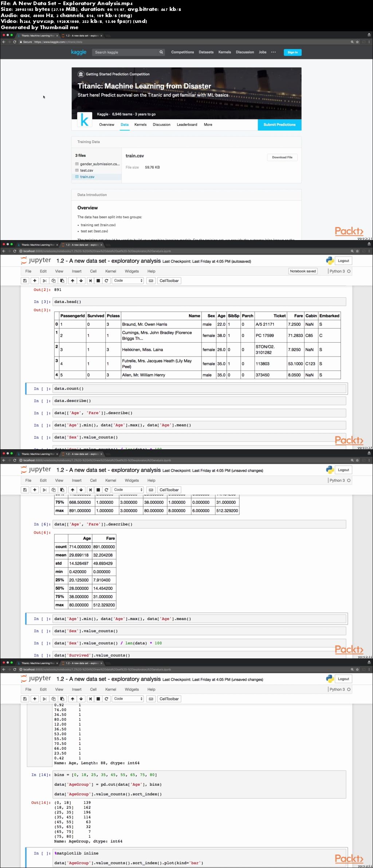Move cell down arrow in the Age/Fare describe frame
The height and width of the screenshot is (868, 373).
81,490
